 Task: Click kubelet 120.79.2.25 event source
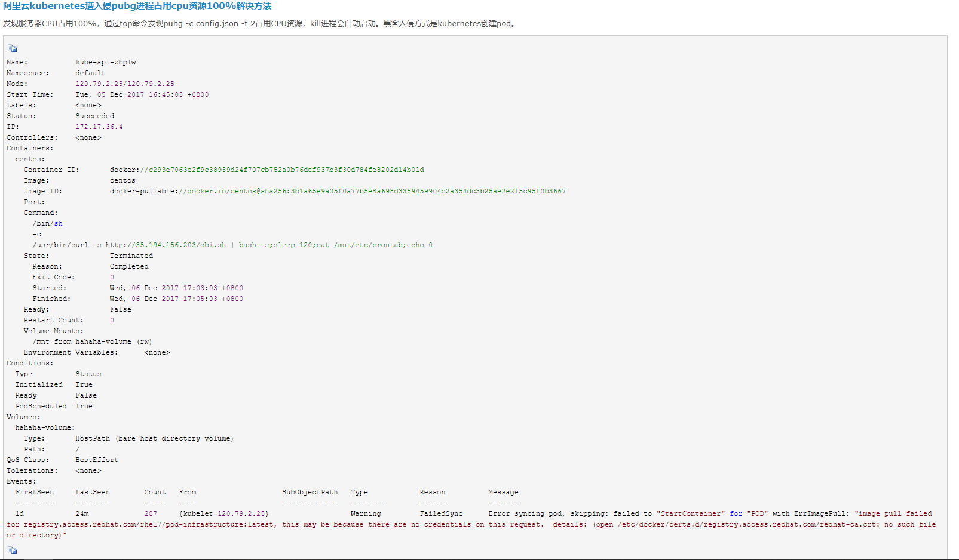tap(224, 513)
